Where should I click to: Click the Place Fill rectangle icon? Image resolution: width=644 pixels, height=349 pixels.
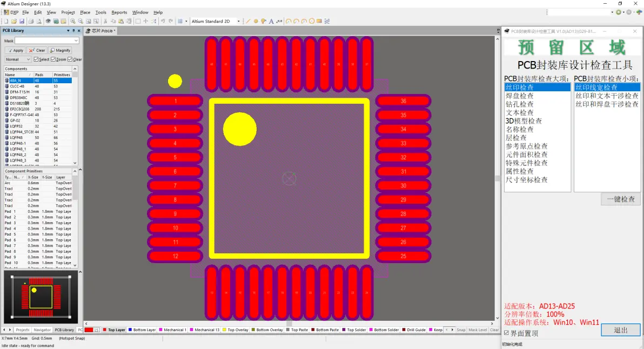click(319, 22)
